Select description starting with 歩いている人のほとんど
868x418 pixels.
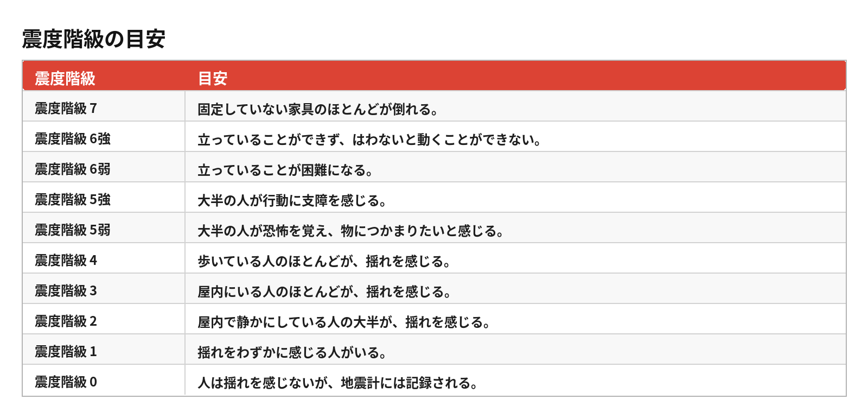(324, 261)
